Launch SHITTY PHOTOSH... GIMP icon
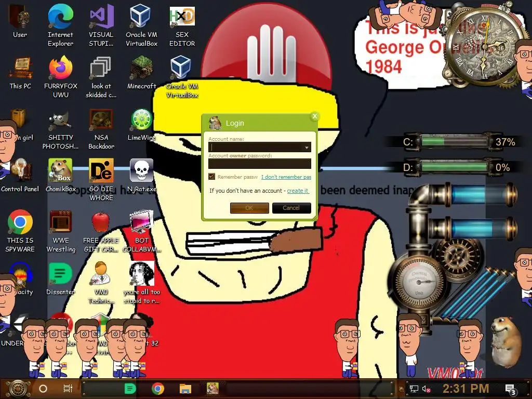532x399 pixels. (x=61, y=129)
